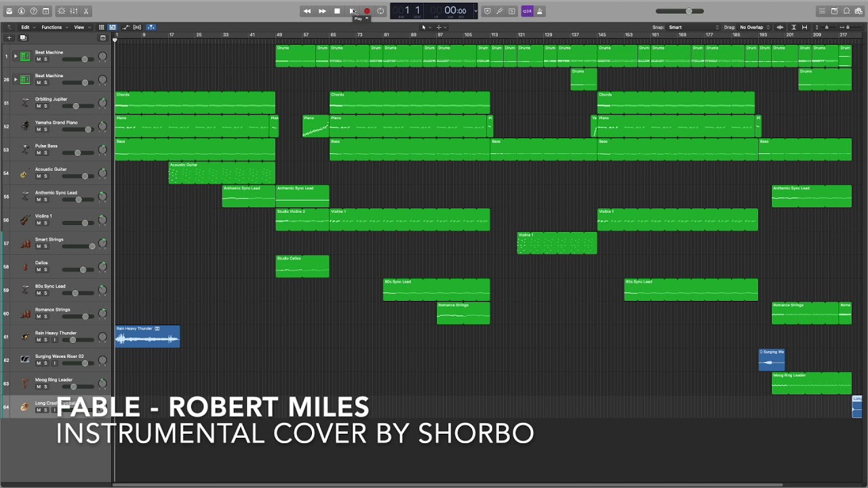Select the 80s Sync Lead track name
Screen dimensions: 868x488
(x=50, y=286)
